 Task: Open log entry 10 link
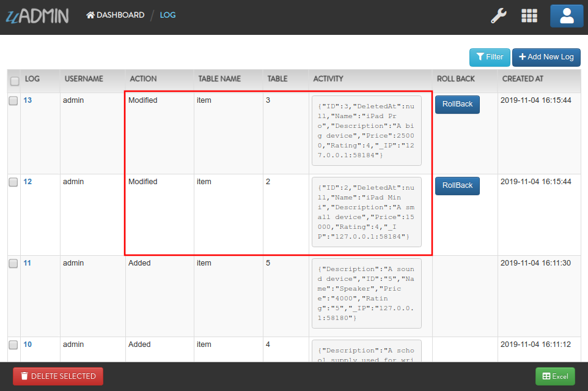point(28,344)
